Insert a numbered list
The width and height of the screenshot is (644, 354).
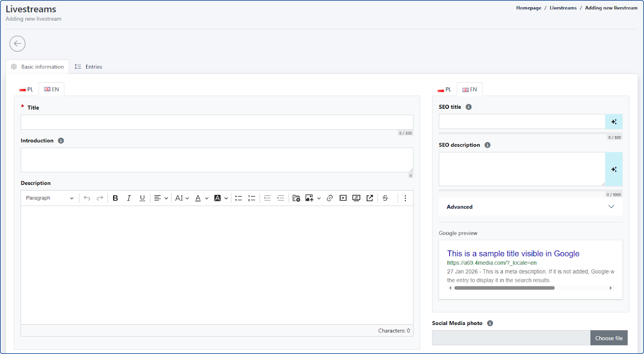click(x=252, y=198)
